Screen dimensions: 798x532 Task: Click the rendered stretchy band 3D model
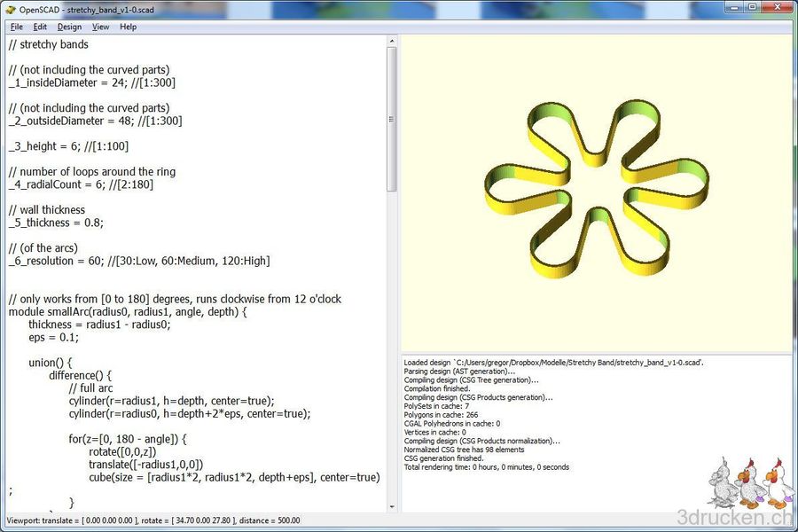pos(597,190)
